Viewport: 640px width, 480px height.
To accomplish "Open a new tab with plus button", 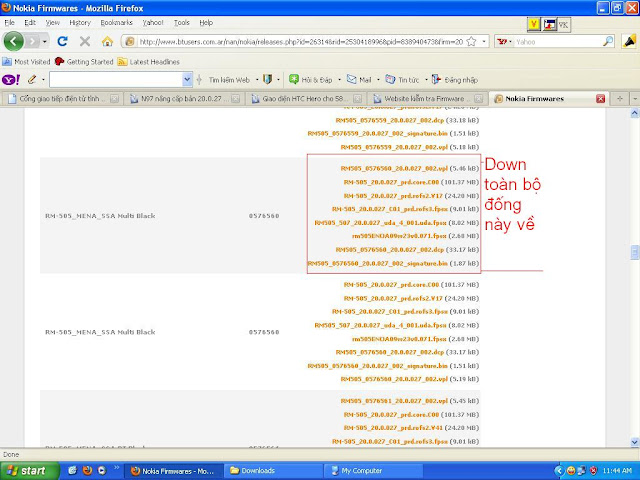I will tap(620, 99).
